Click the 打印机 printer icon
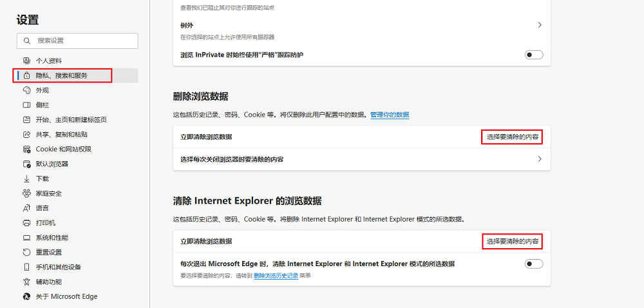This screenshot has height=308, width=644. click(26, 223)
